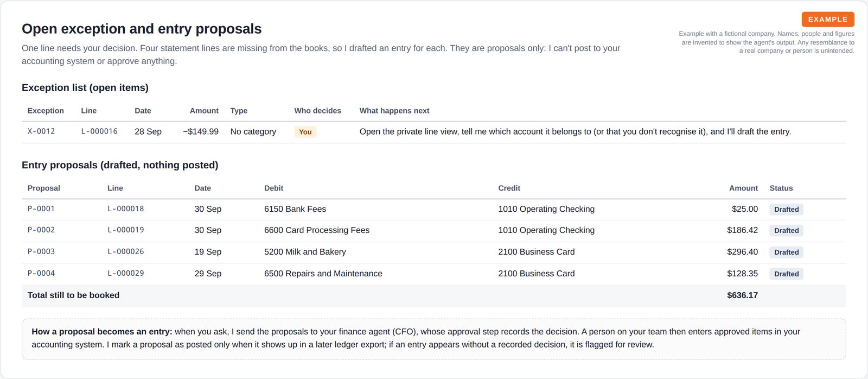Click the 6500 Repairs and Maintenance cell
The height and width of the screenshot is (379, 868).
pos(323,274)
